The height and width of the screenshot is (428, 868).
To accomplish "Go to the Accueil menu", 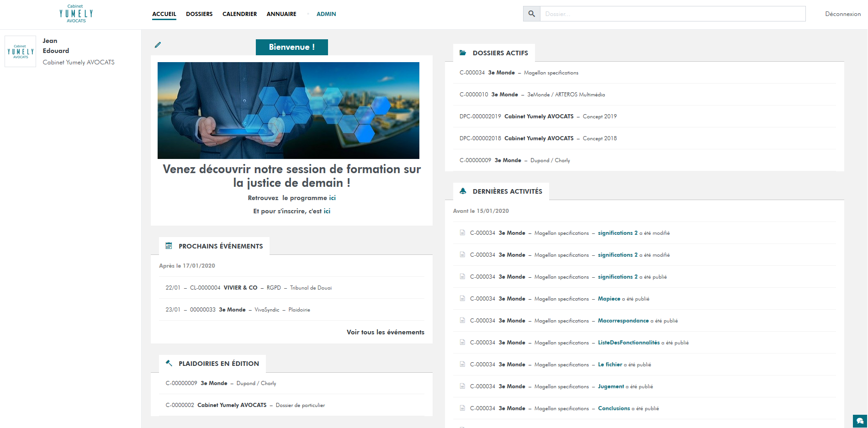I will click(x=164, y=14).
